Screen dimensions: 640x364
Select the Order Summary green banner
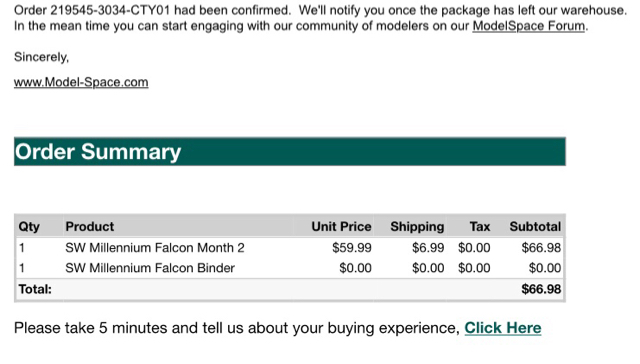point(290,151)
